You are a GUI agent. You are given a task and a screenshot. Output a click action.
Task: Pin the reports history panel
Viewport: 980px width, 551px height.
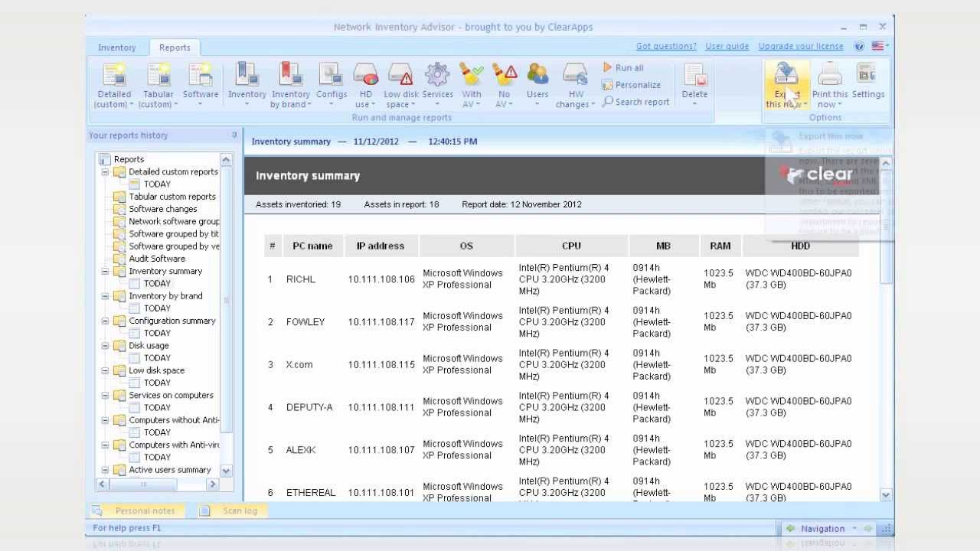[x=234, y=135]
